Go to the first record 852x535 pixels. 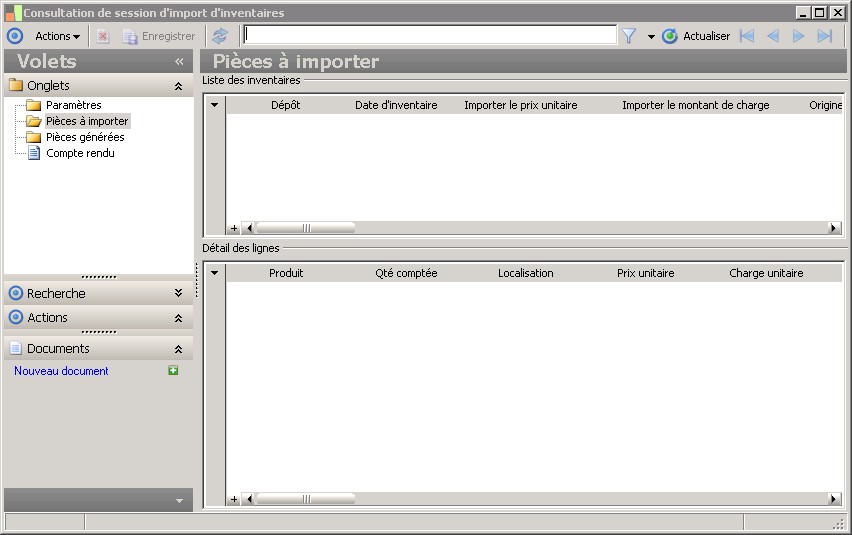click(x=747, y=36)
